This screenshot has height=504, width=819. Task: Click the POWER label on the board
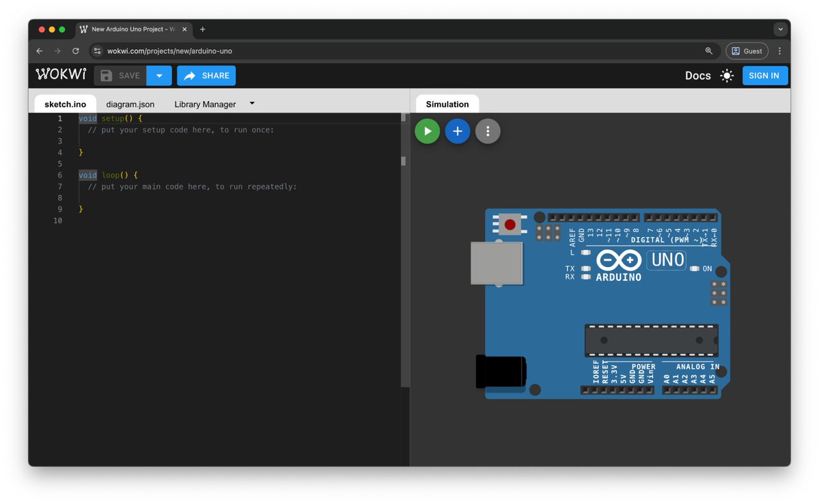643,367
